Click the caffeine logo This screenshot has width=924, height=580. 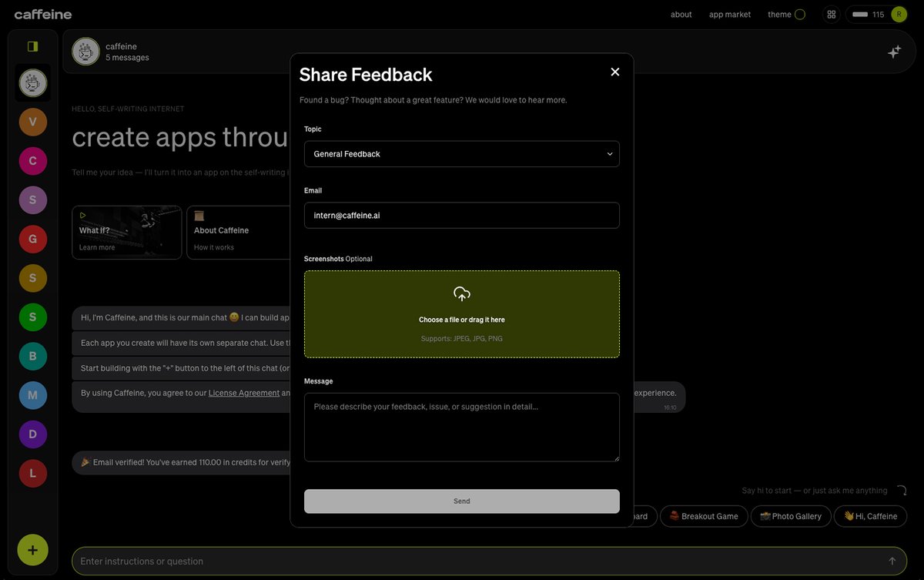pos(43,14)
